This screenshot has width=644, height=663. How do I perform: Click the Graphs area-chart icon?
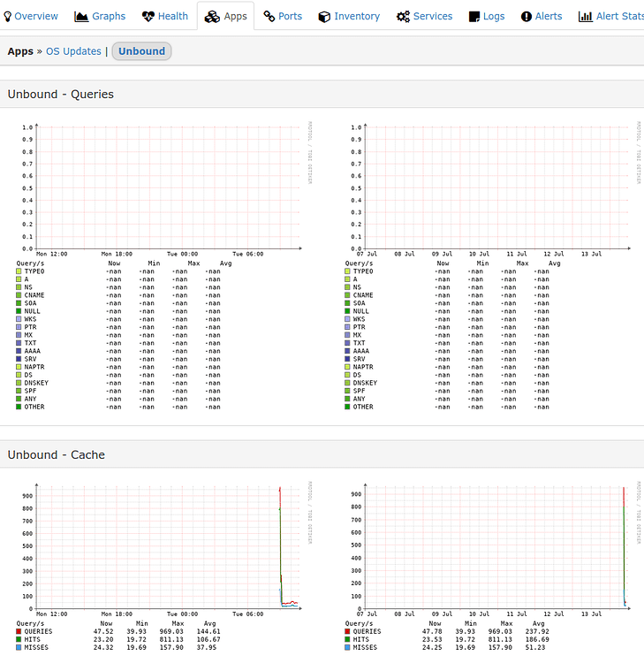point(81,17)
